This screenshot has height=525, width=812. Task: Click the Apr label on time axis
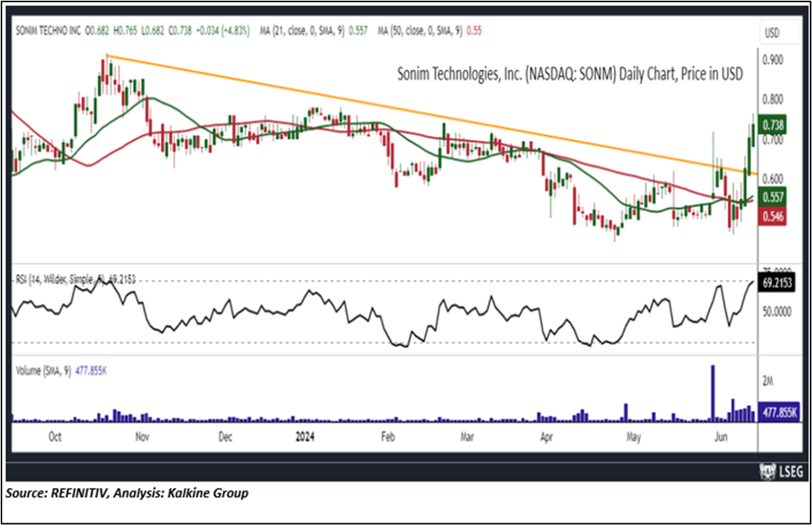(x=546, y=438)
